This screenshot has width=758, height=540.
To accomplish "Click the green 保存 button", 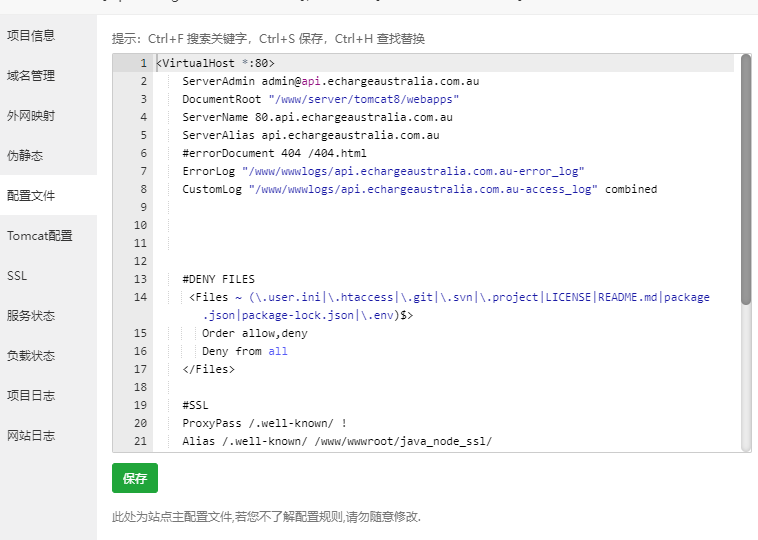I will pyautogui.click(x=135, y=479).
